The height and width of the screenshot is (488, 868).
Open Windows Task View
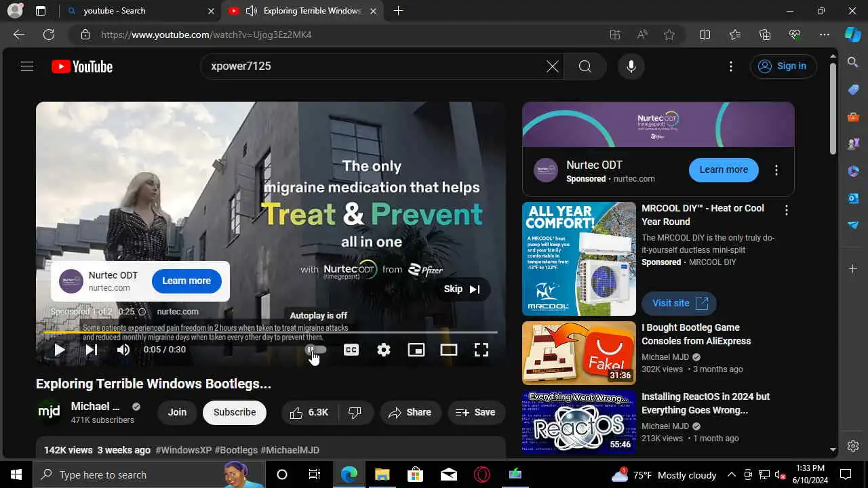315,474
